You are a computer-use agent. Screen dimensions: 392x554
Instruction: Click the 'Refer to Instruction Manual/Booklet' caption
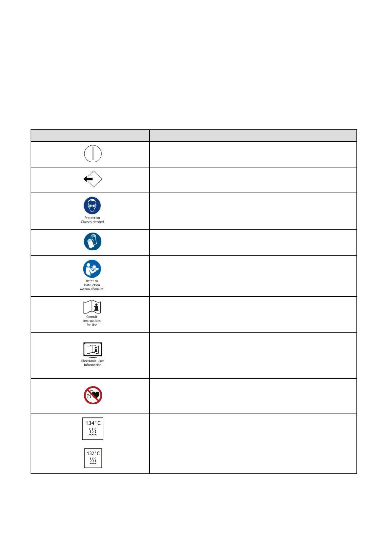[92, 285]
